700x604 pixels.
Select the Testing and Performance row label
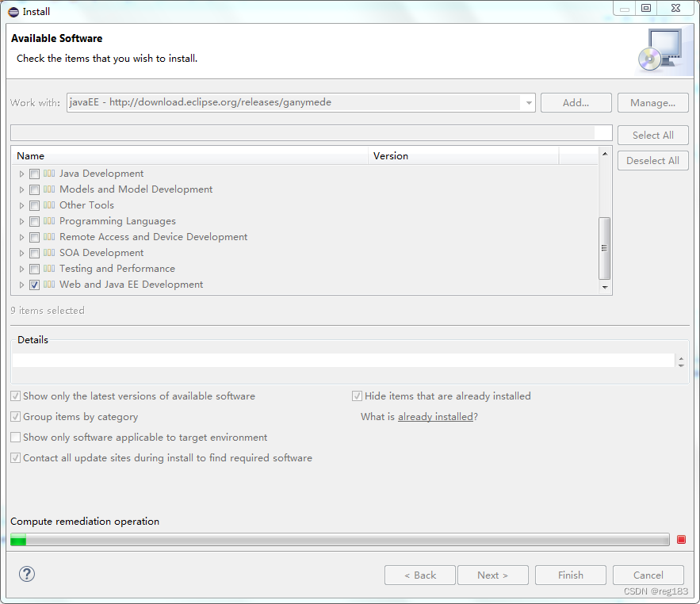117,268
